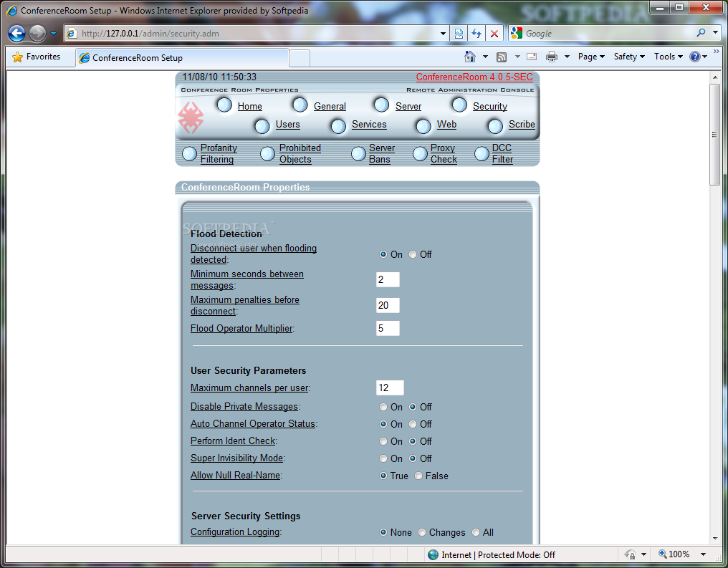Expand the command bar overflow chevron
The image size is (728, 568).
point(717,52)
